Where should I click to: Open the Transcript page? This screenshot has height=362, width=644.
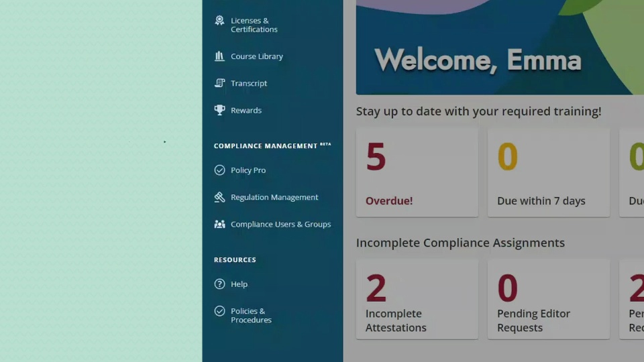pyautogui.click(x=248, y=83)
